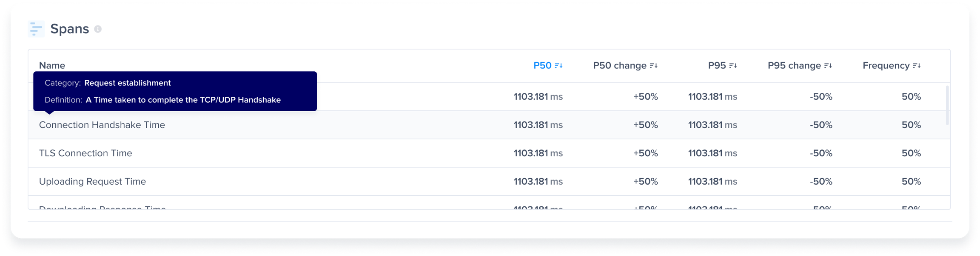980x256 pixels.
Task: Open the TLS Connection Time span
Action: [x=85, y=153]
